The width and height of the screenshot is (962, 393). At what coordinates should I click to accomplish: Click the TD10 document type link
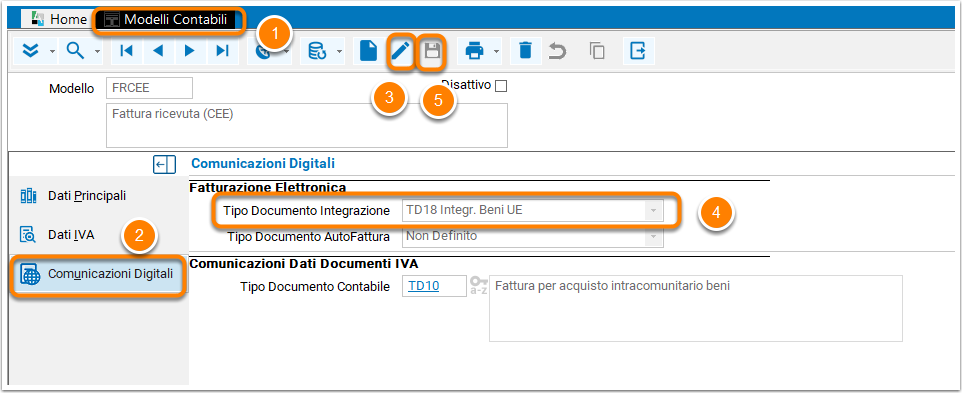pyautogui.click(x=423, y=286)
